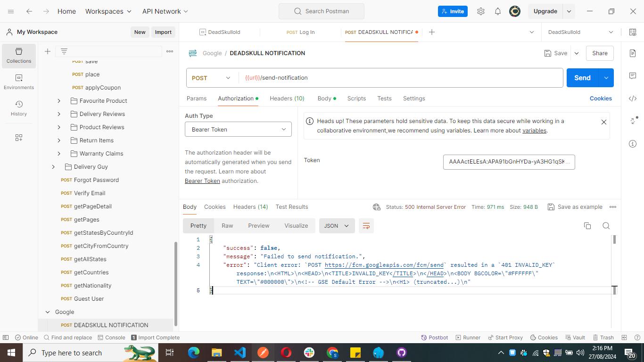Click the code snippet icon in right sidebar
This screenshot has height=362, width=644.
coord(633,99)
